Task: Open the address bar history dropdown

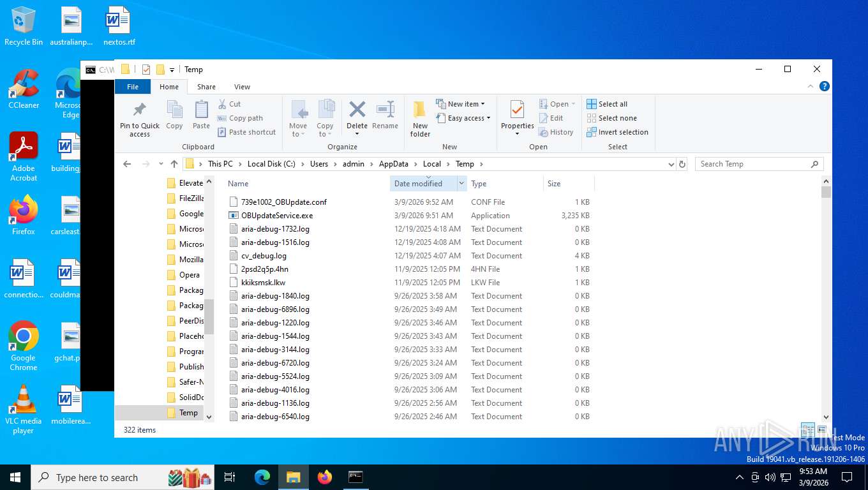Action: point(671,164)
